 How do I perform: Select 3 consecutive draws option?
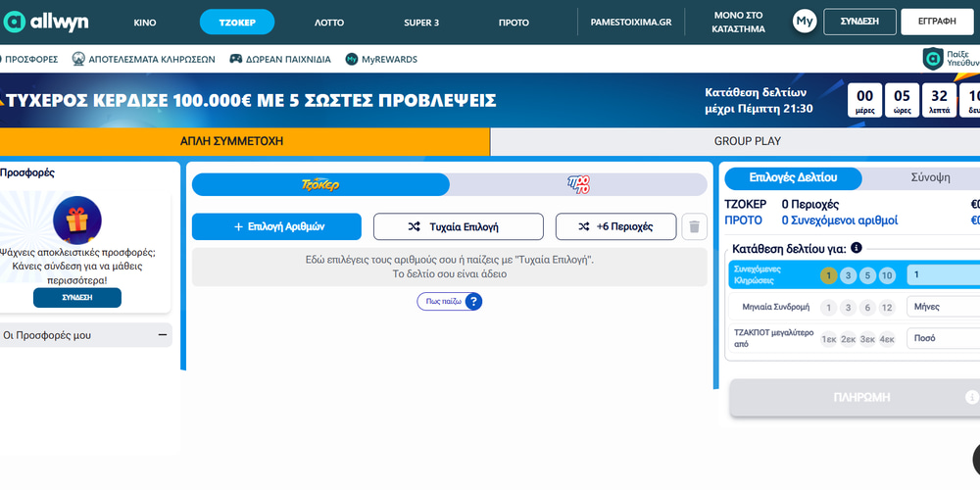tap(849, 275)
